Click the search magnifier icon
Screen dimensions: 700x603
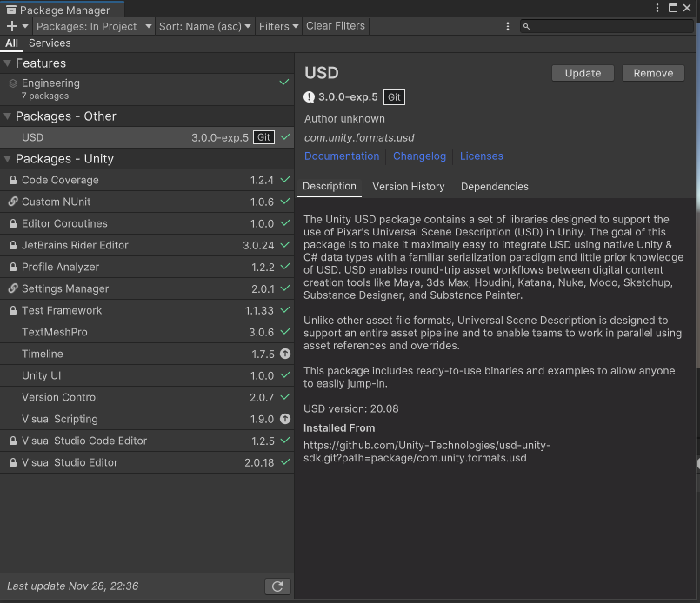pos(527,27)
